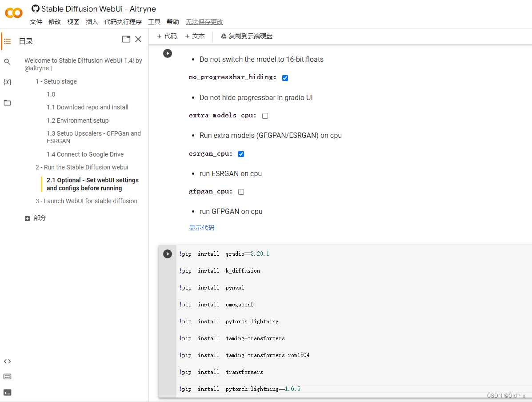
Task: Click the no_progressbar_hiding label
Action: click(x=233, y=77)
